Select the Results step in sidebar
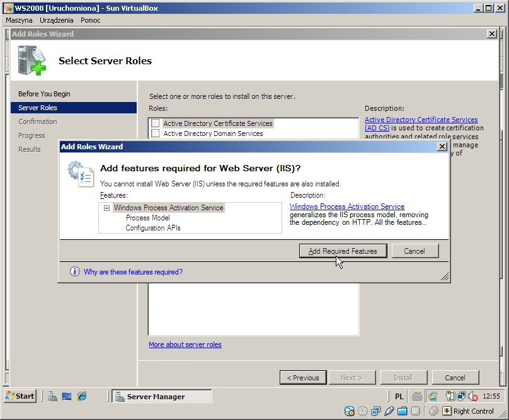This screenshot has width=509, height=420. (29, 149)
